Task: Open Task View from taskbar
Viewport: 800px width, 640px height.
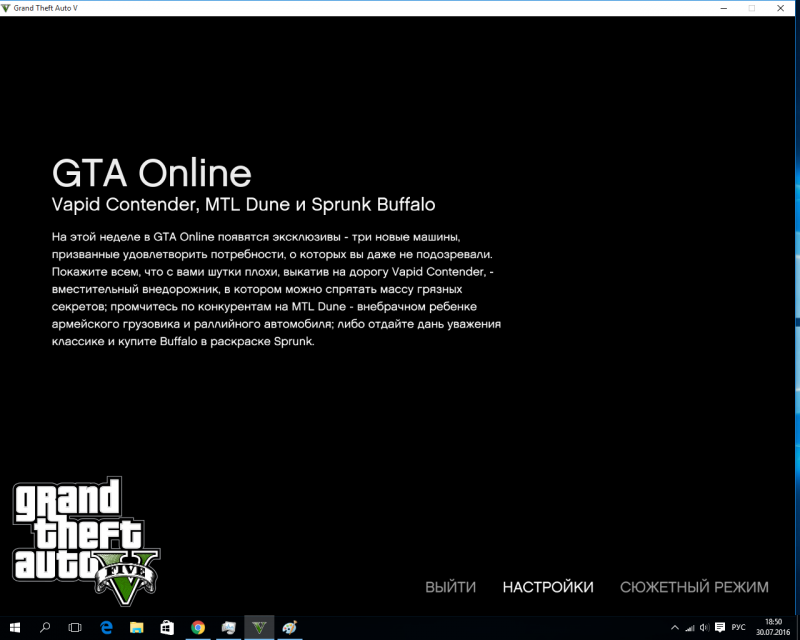Action: coord(75,628)
